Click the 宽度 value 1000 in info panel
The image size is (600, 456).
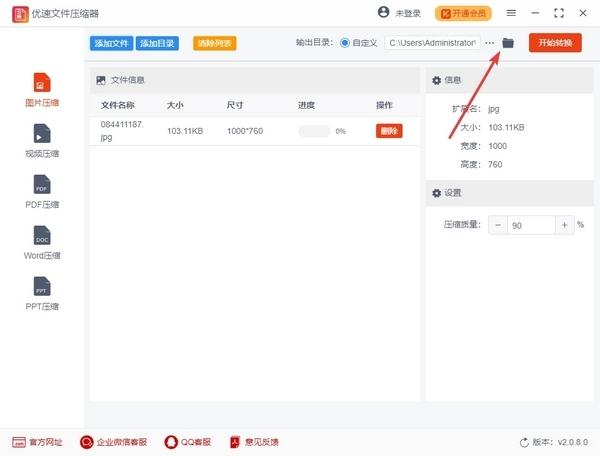coord(497,146)
